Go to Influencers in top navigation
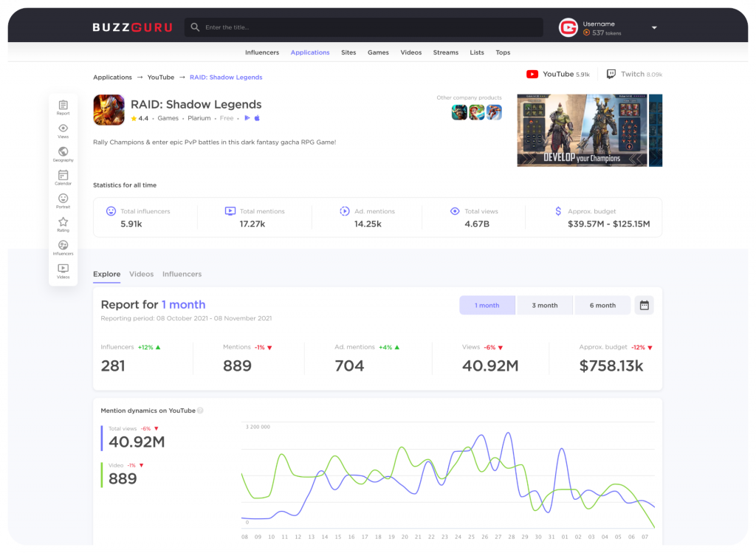 click(262, 52)
